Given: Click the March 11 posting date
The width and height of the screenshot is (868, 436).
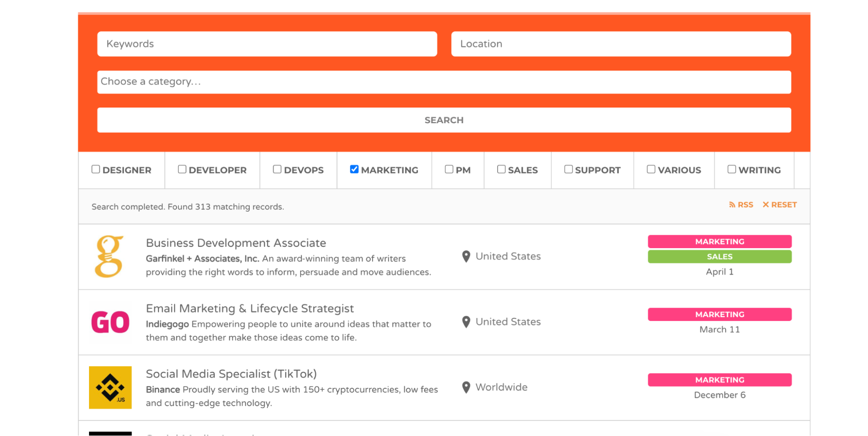Looking at the screenshot, I should click(x=719, y=330).
